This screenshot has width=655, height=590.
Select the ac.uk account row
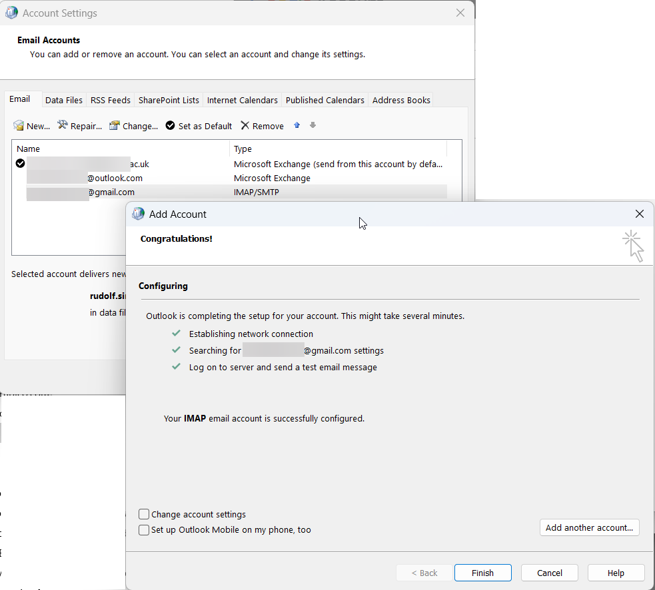[x=231, y=164]
